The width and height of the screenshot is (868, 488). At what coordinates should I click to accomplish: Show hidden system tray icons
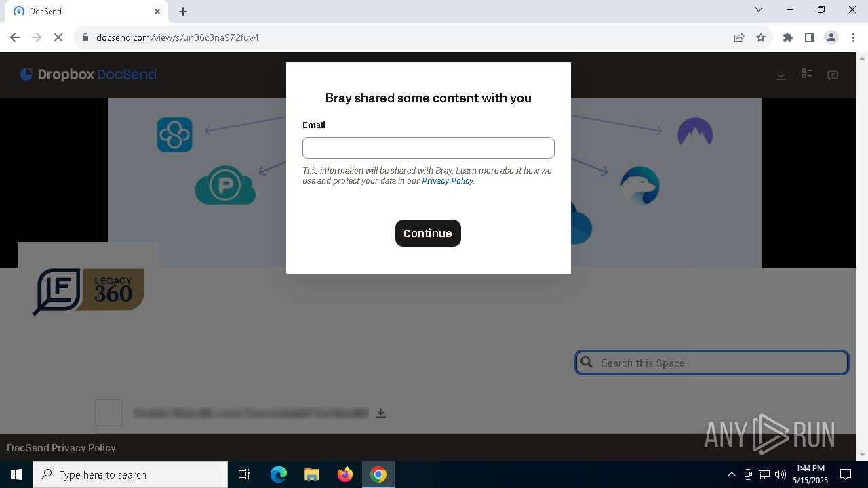pos(731,474)
